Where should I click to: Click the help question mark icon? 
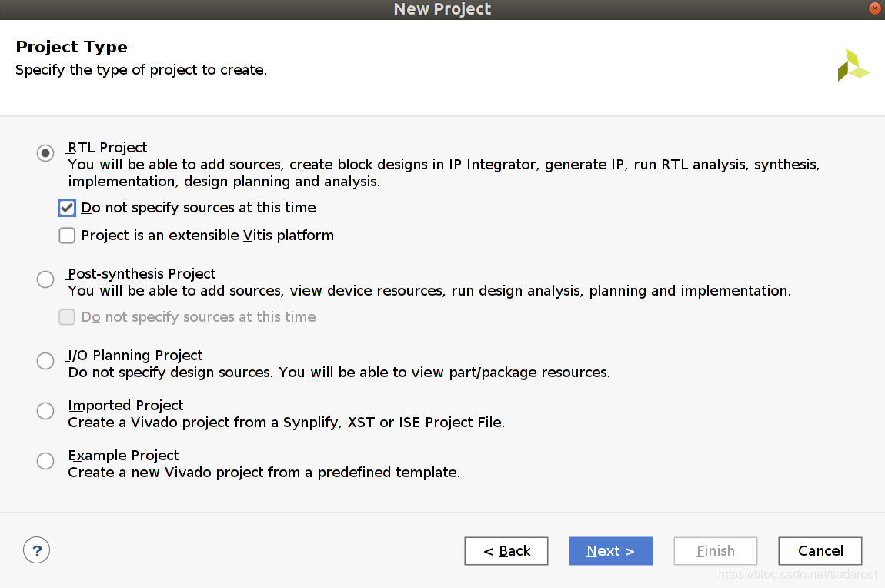[x=37, y=550]
